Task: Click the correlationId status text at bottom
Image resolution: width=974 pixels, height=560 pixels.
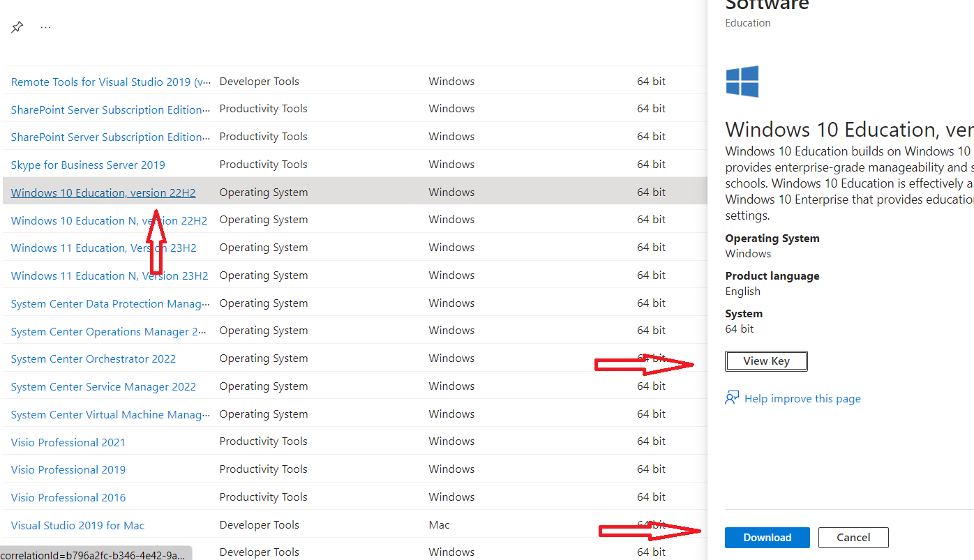Action: (x=94, y=553)
